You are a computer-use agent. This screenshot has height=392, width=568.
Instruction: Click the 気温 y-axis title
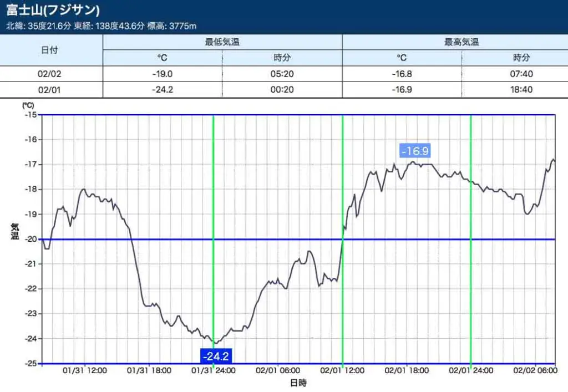coord(14,231)
